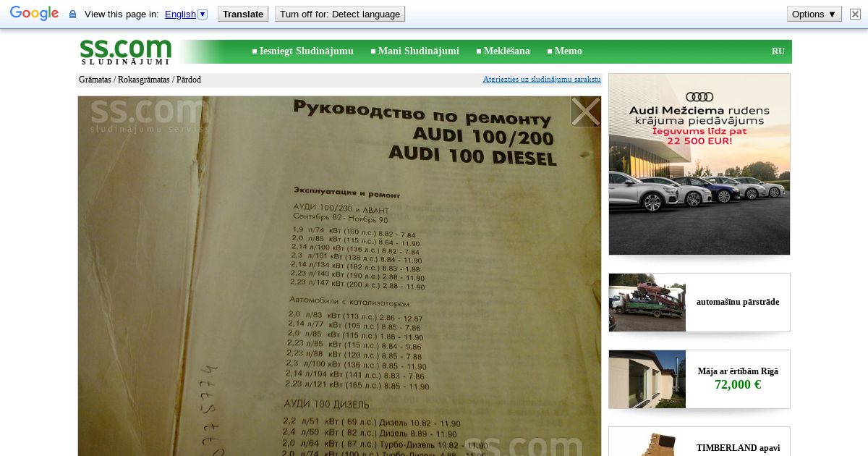Open the Timberland boot image
The height and width of the screenshot is (456, 868).
[x=647, y=442]
